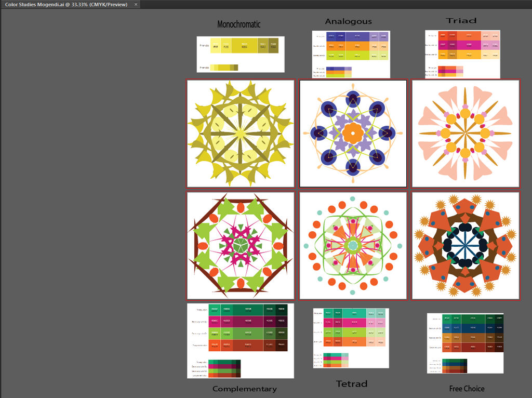Click the free choice brown swatch row
Screen dimensions: 532x398
click(473, 338)
